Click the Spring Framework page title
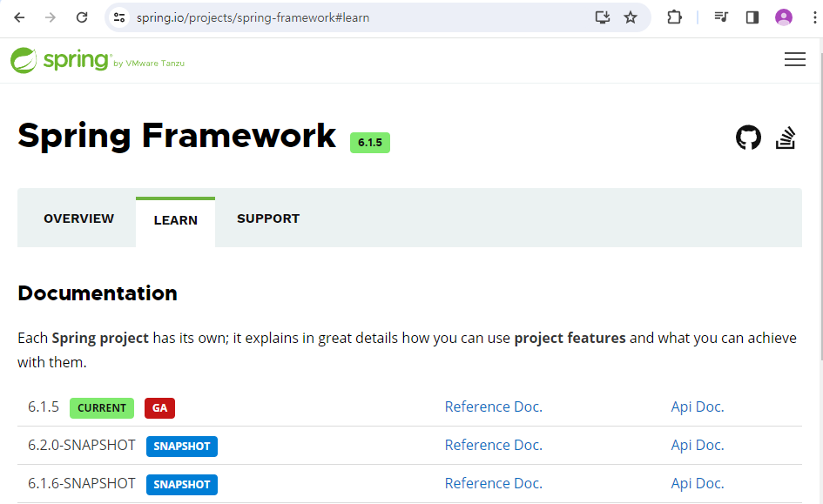 (177, 136)
